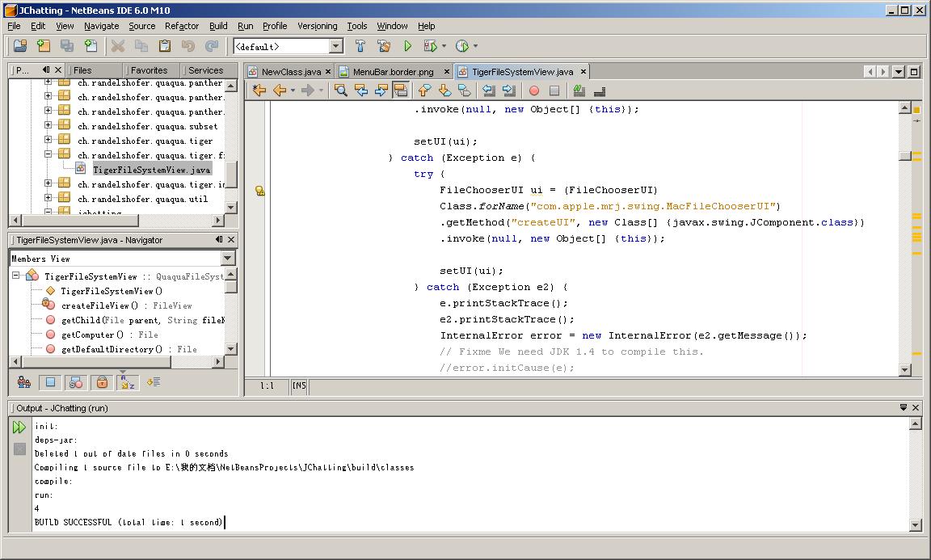
Task: Re-run output with green double arrow
Action: (19, 427)
